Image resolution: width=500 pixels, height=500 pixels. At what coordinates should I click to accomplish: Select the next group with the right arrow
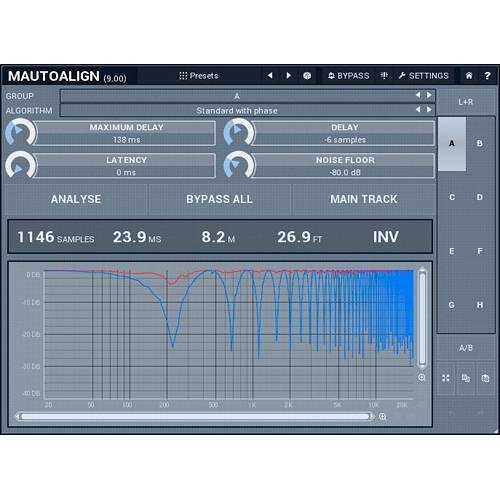click(429, 95)
